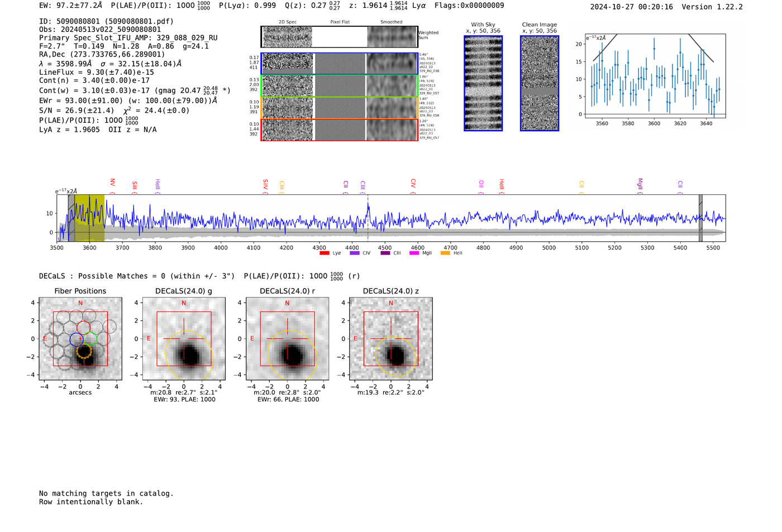
Task: Open the blue-bordered 2D fiber spectrum row
Action: tap(339, 64)
